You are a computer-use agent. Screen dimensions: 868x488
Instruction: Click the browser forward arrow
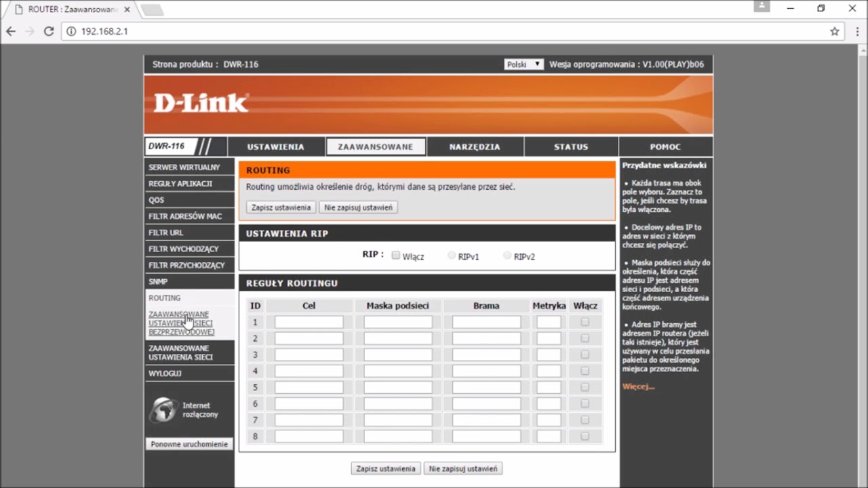30,31
